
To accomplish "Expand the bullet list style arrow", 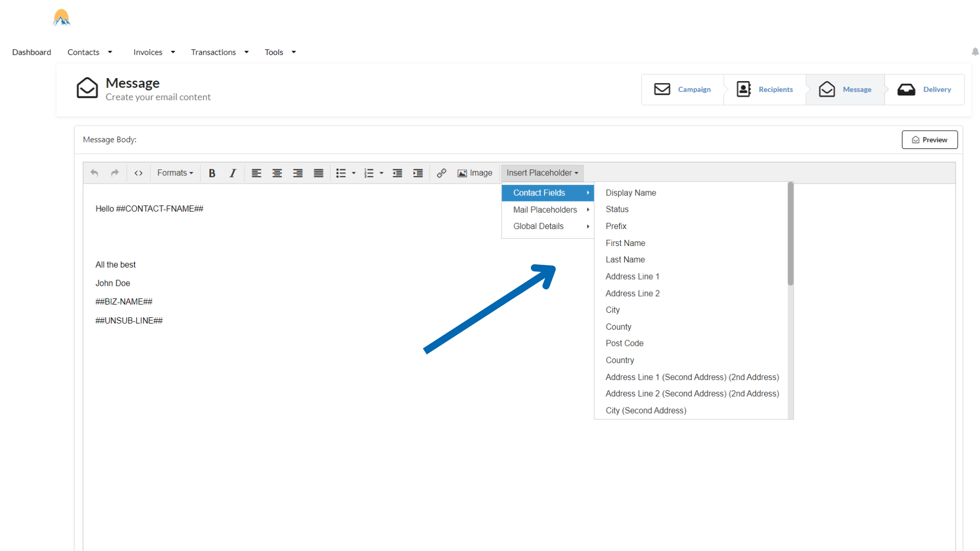I will coord(354,173).
